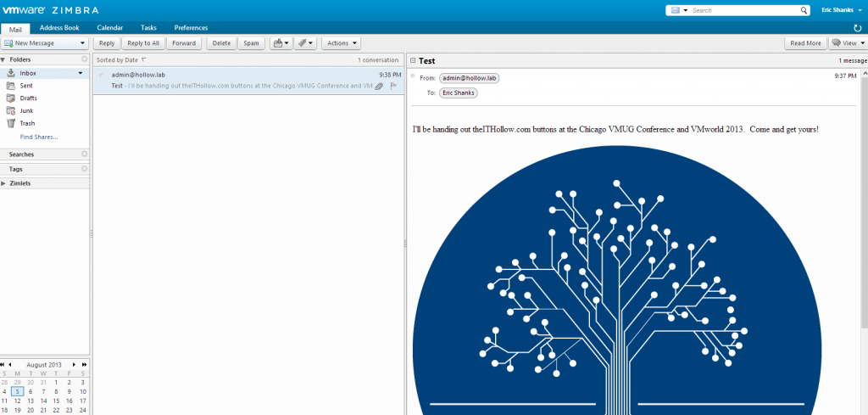Screen dimensions: 868x415
Task: Expand the New Message dropdown arrow
Action: tap(82, 42)
